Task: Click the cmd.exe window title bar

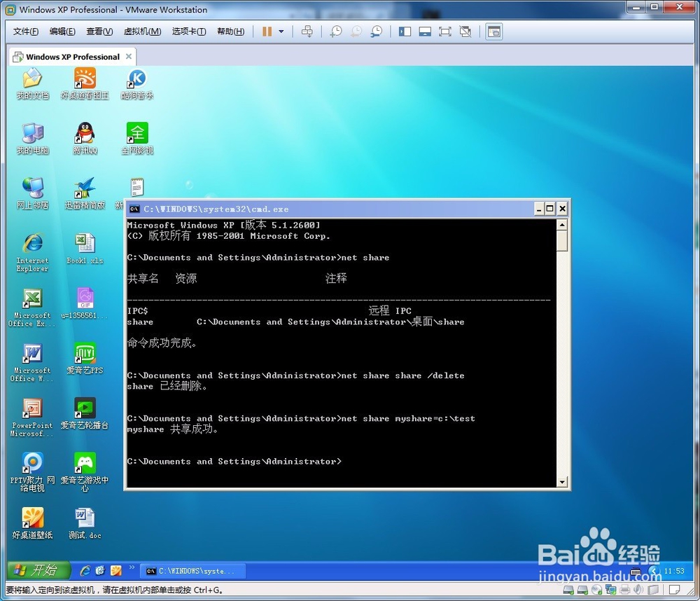Action: tap(330, 209)
